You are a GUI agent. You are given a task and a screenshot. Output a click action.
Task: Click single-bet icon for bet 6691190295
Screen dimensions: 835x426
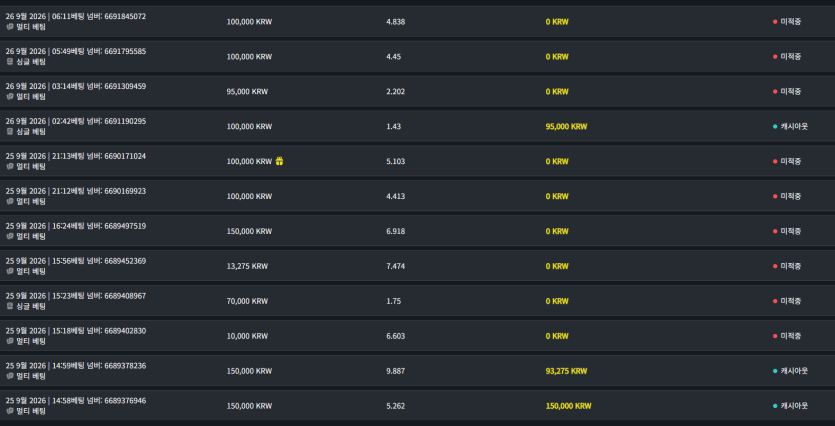(10, 132)
